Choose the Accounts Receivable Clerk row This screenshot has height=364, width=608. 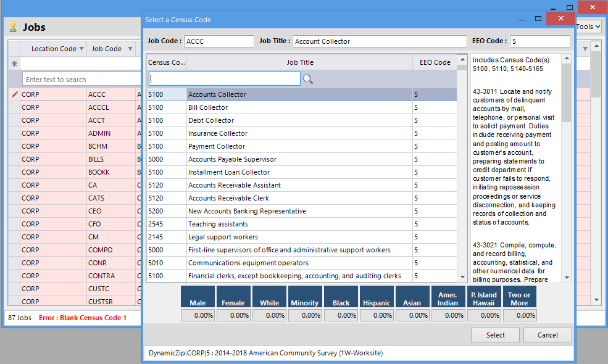(x=299, y=198)
